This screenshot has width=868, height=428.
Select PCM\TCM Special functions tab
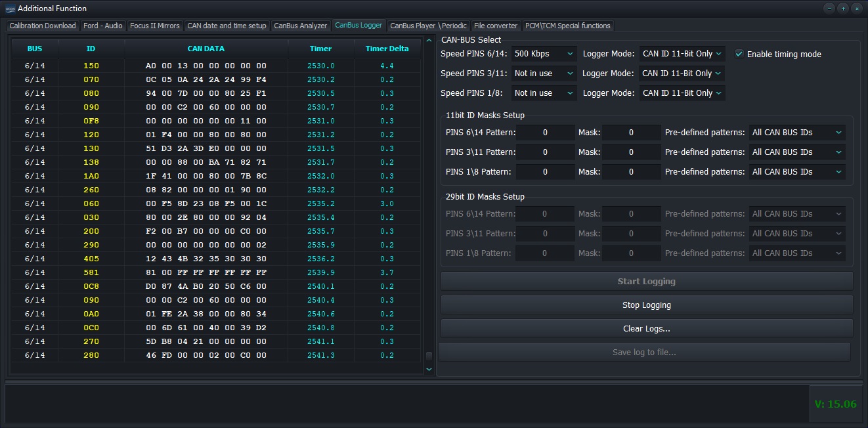[567, 26]
